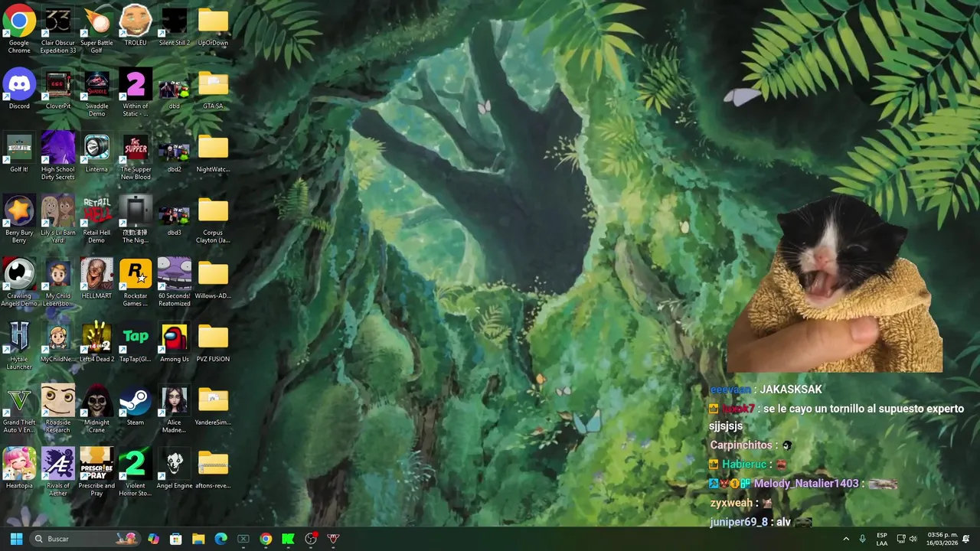Select the Grand Theft Auto V icon

coord(19,409)
